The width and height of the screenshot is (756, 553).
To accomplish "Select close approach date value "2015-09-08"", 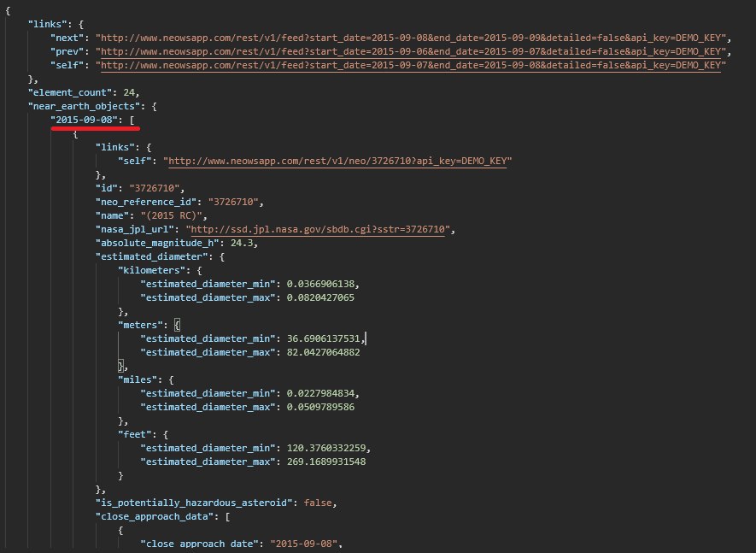I will (304, 544).
